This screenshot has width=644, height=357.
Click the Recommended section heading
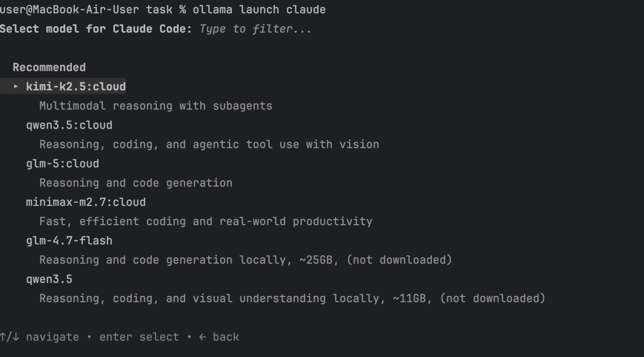point(49,68)
